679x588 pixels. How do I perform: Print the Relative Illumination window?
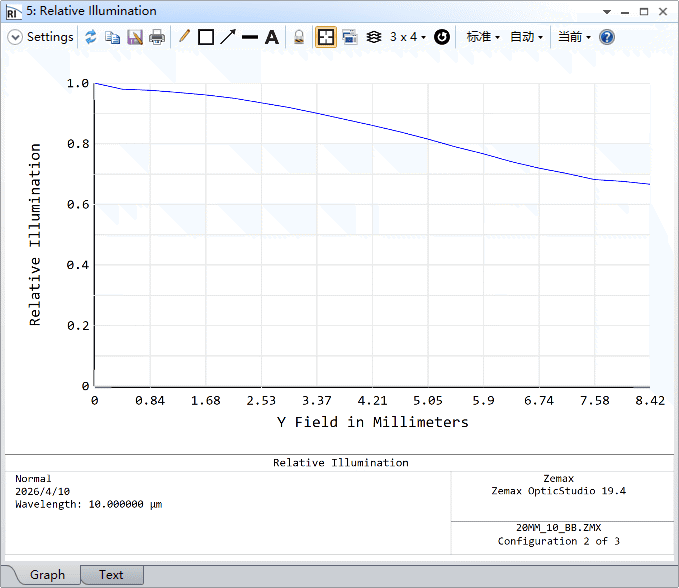coord(157,37)
